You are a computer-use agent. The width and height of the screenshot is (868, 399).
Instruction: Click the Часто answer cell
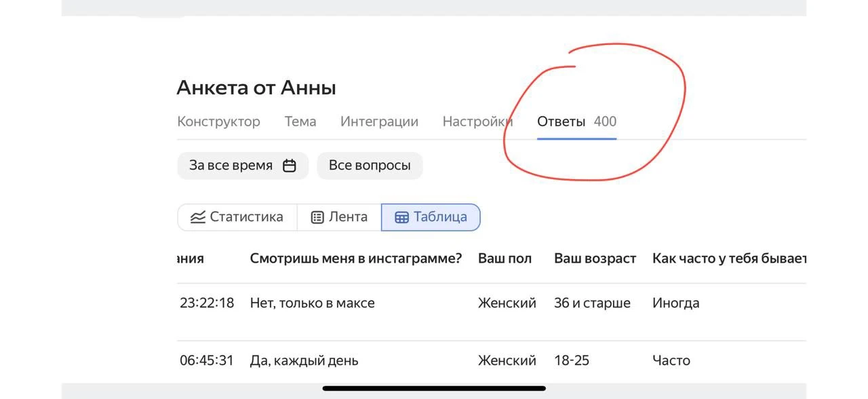tap(671, 360)
